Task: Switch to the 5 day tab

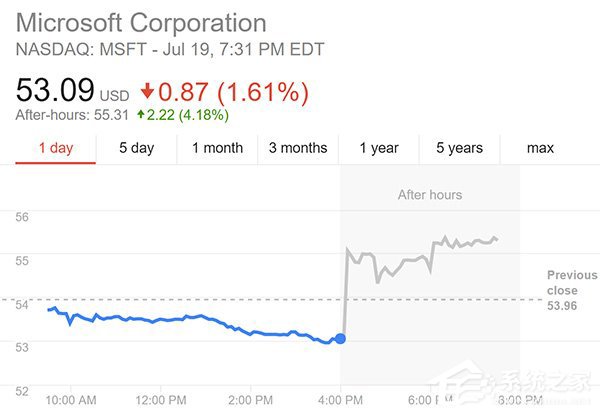Action: (x=137, y=148)
